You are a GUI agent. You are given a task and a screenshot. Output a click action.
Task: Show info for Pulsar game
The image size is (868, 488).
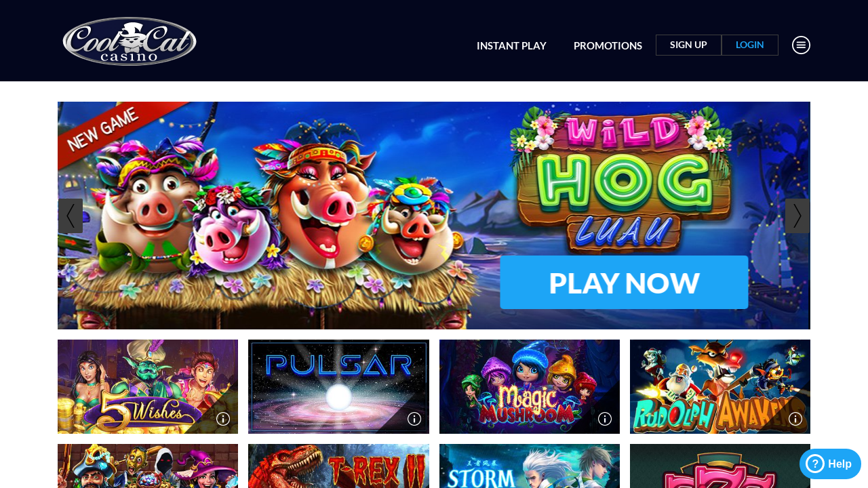pos(414,419)
